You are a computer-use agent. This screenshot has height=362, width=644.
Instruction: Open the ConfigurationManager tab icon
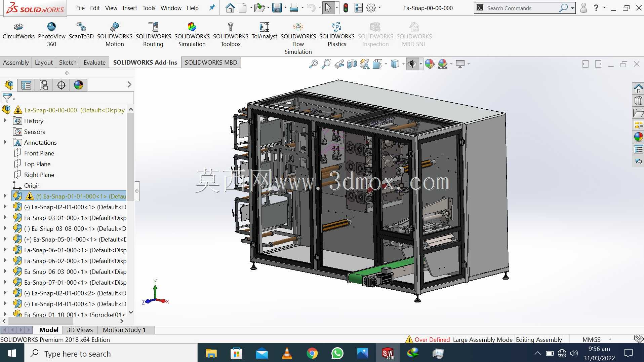click(x=44, y=85)
